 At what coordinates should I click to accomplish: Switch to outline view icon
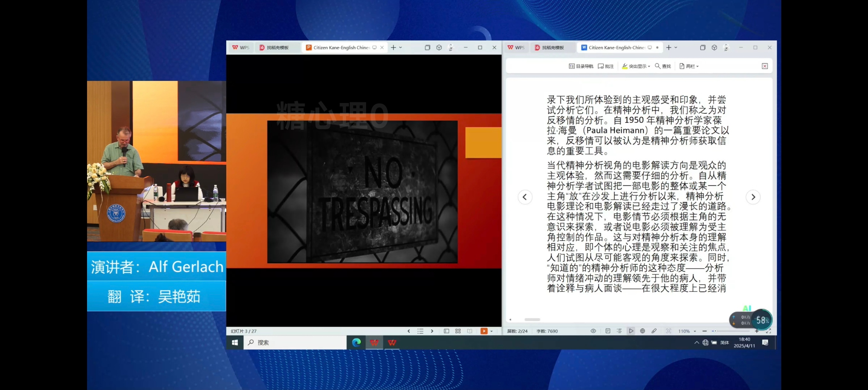(x=619, y=331)
